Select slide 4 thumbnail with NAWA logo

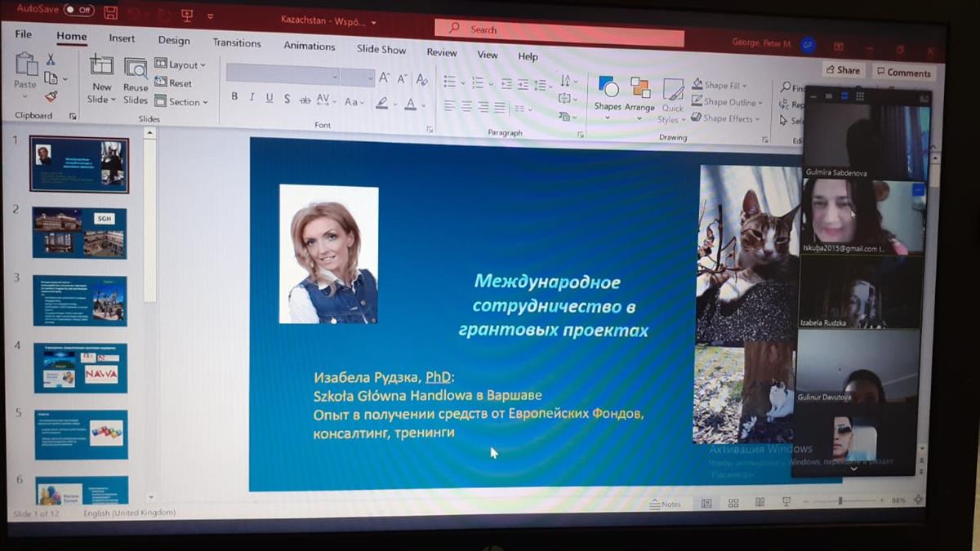[x=80, y=368]
